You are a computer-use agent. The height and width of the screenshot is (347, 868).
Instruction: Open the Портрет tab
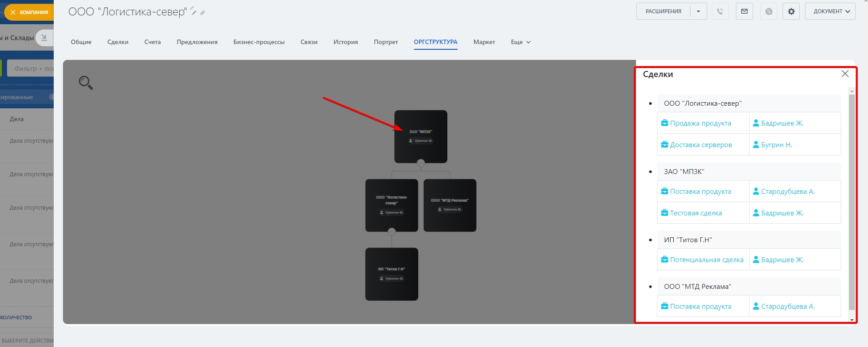[x=386, y=42]
